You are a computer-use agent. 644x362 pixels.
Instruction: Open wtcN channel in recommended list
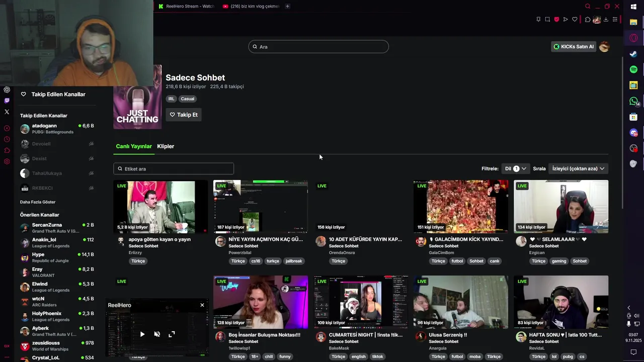click(57, 302)
